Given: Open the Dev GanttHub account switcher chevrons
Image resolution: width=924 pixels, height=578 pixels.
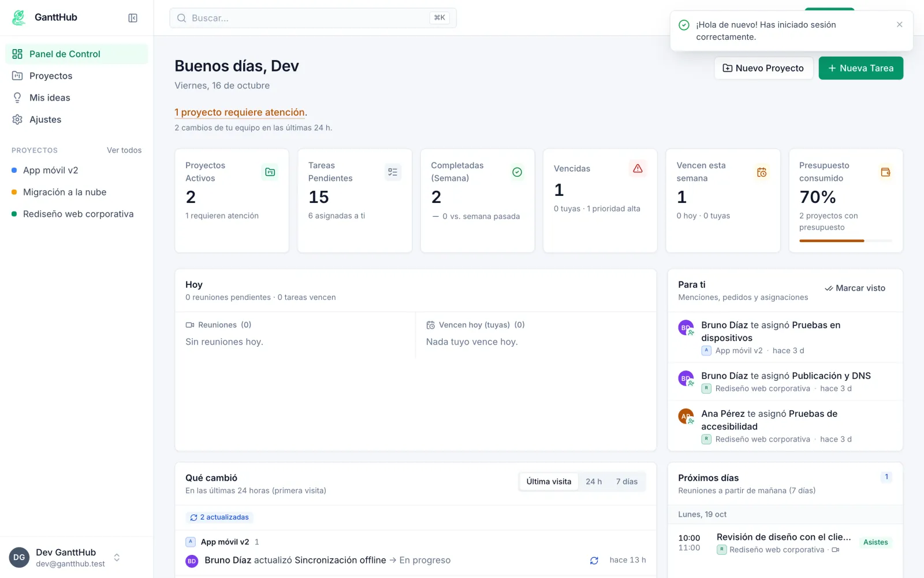Looking at the screenshot, I should tap(117, 557).
